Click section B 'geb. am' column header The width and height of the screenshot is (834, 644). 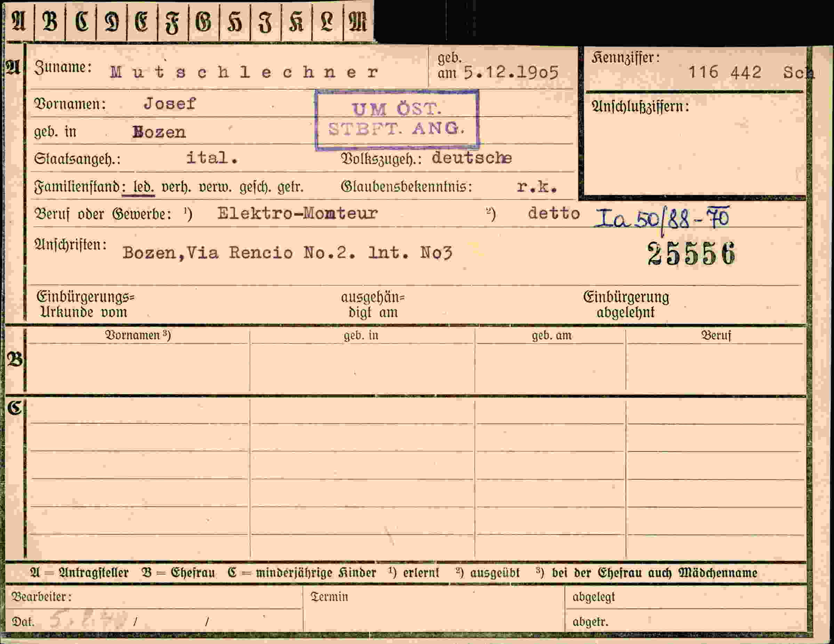(x=551, y=335)
